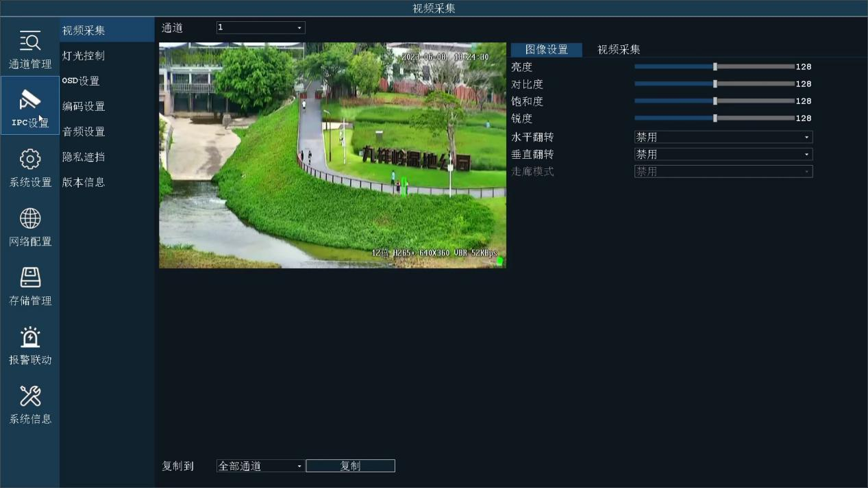Image resolution: width=868 pixels, height=488 pixels.
Task: Select the IPC设置 camera settings icon
Action: (29, 106)
